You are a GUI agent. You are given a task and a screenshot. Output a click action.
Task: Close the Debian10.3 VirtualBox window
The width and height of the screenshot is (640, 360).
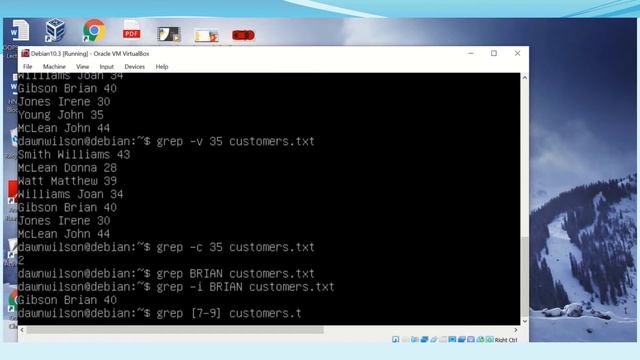(517, 53)
